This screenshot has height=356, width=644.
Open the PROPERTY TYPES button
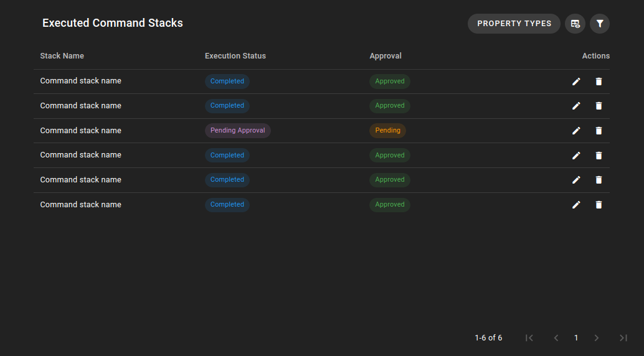(x=514, y=24)
